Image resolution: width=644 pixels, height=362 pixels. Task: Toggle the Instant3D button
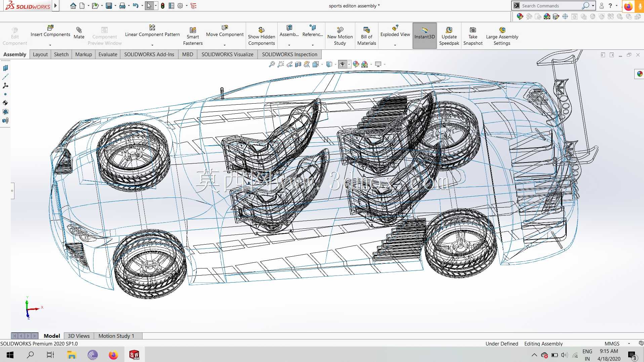pyautogui.click(x=425, y=36)
